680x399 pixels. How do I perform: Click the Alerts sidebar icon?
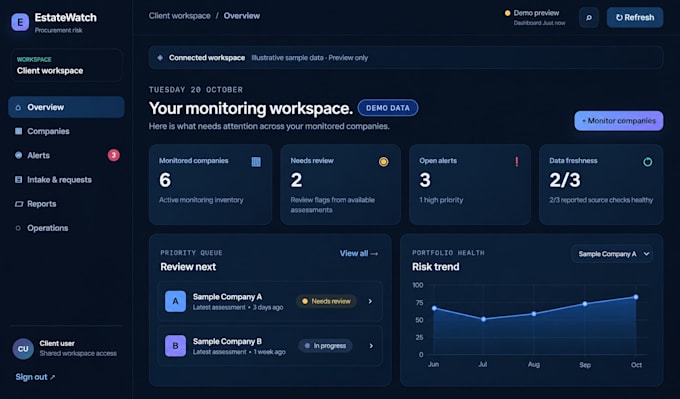pos(18,155)
